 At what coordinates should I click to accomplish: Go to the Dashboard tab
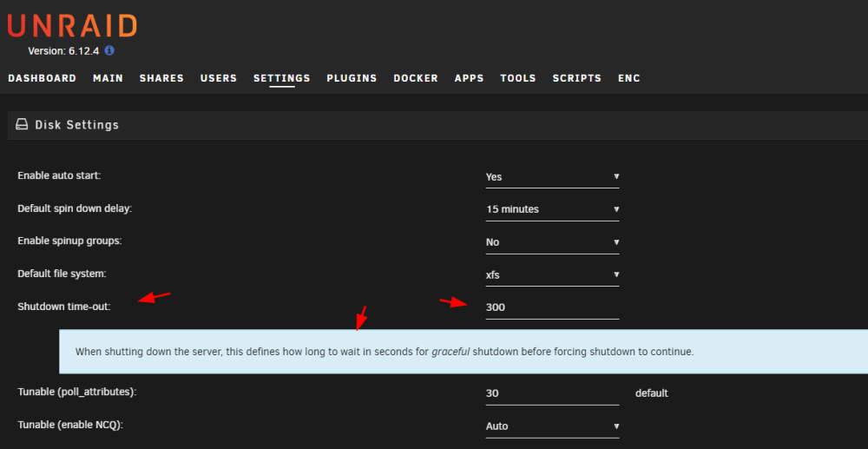click(42, 78)
